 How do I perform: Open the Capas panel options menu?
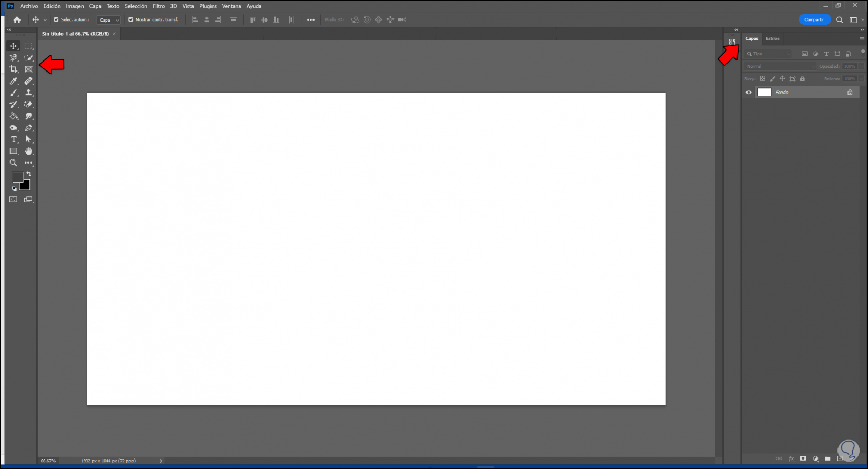[x=862, y=39]
